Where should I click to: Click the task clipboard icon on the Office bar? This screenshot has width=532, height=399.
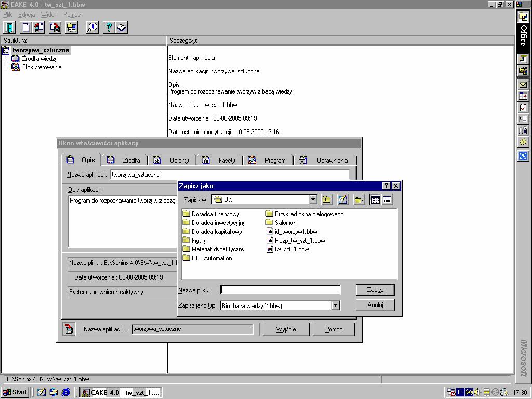point(523,108)
